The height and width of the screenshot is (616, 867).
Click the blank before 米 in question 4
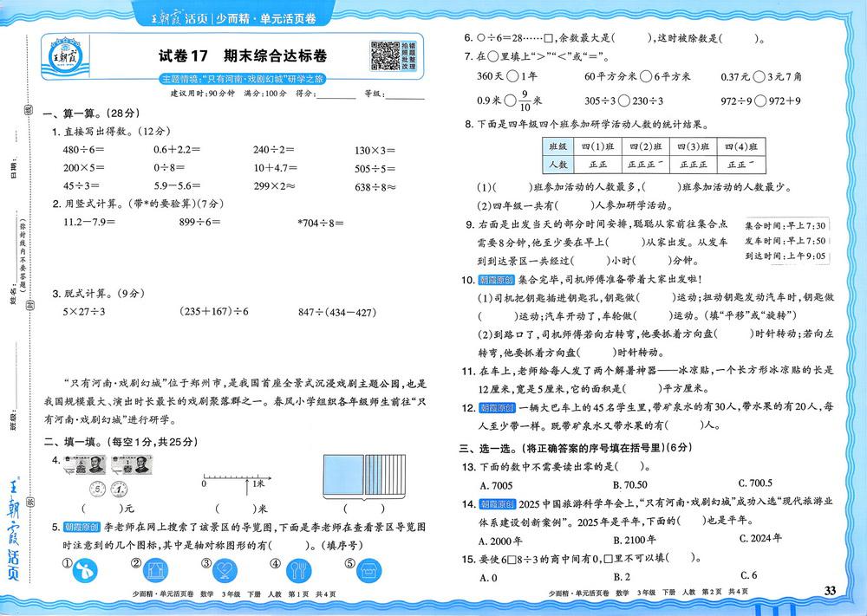tap(236, 508)
